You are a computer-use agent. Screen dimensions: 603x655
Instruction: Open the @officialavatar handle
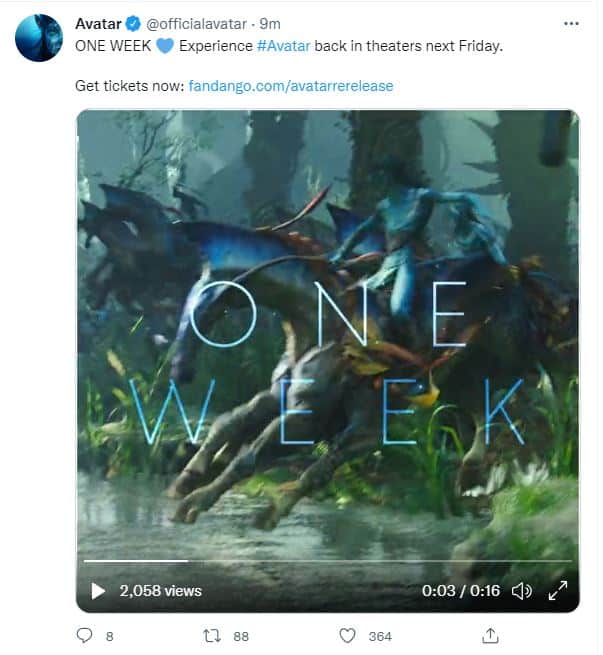[x=196, y=24]
